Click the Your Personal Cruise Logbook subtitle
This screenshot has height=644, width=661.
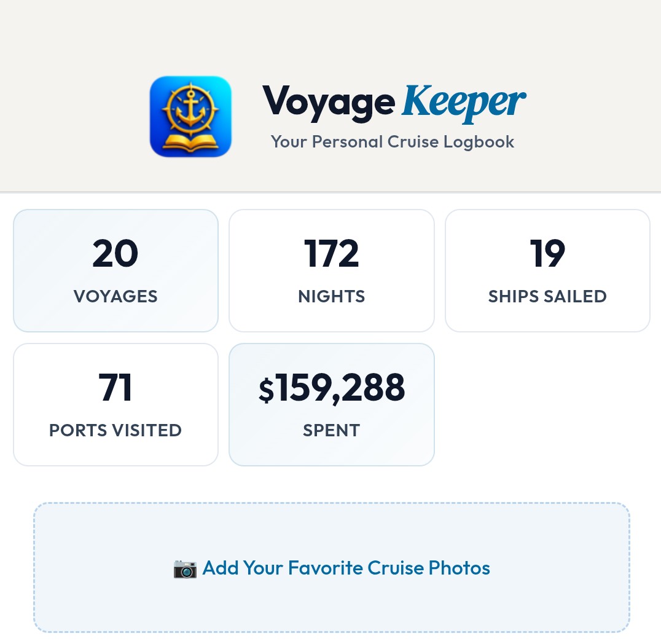pos(393,141)
